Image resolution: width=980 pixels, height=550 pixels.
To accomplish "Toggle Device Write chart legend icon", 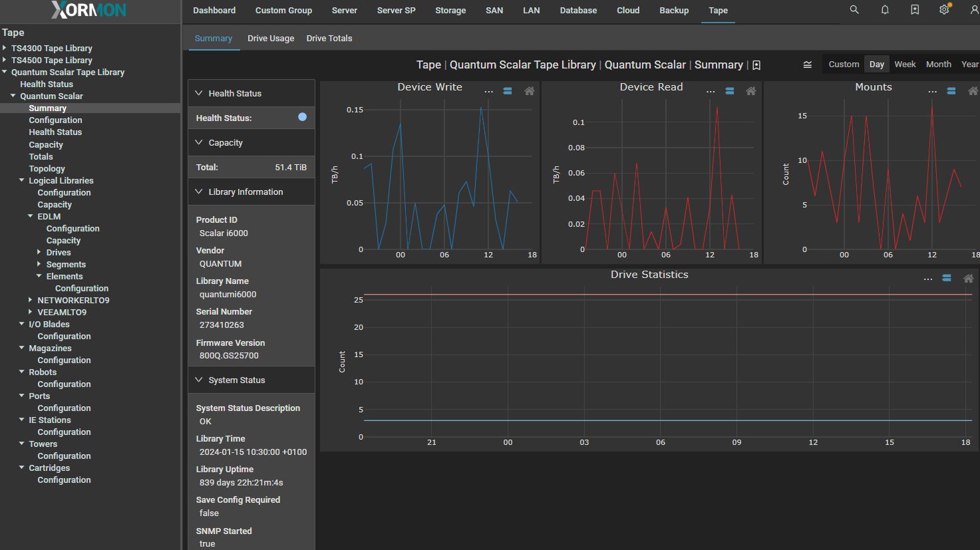I will coord(508,91).
